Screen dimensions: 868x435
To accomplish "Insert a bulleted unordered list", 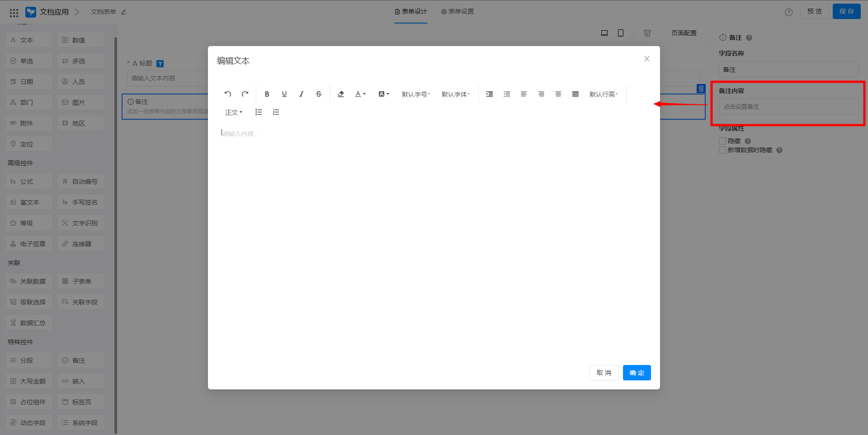I will 259,112.
